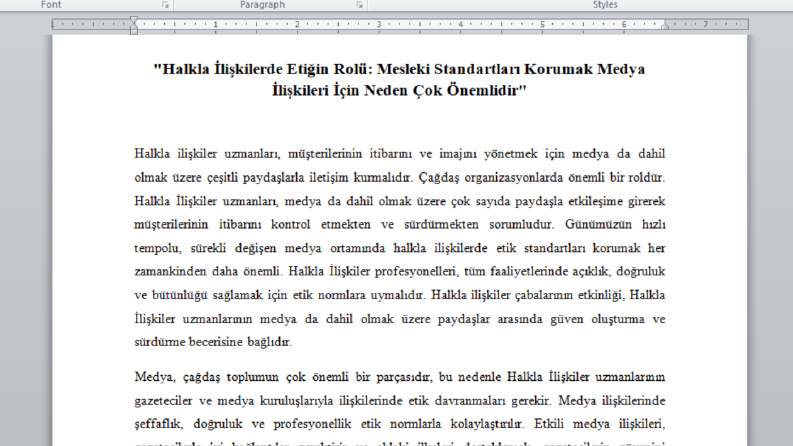Click the word 'Günümüzün' in first paragraph
Image resolution: width=793 pixels, height=446 pixels.
pyautogui.click(x=598, y=225)
